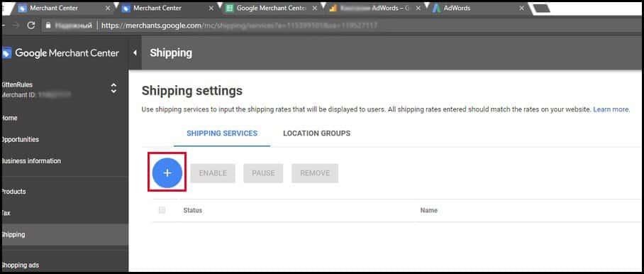
Task: Click the Pause button
Action: click(263, 173)
